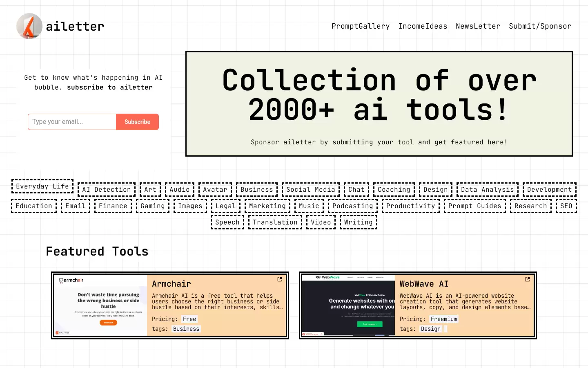Screen dimensions: 588x368
Task: Filter by AI Detection category
Action: coord(107,189)
